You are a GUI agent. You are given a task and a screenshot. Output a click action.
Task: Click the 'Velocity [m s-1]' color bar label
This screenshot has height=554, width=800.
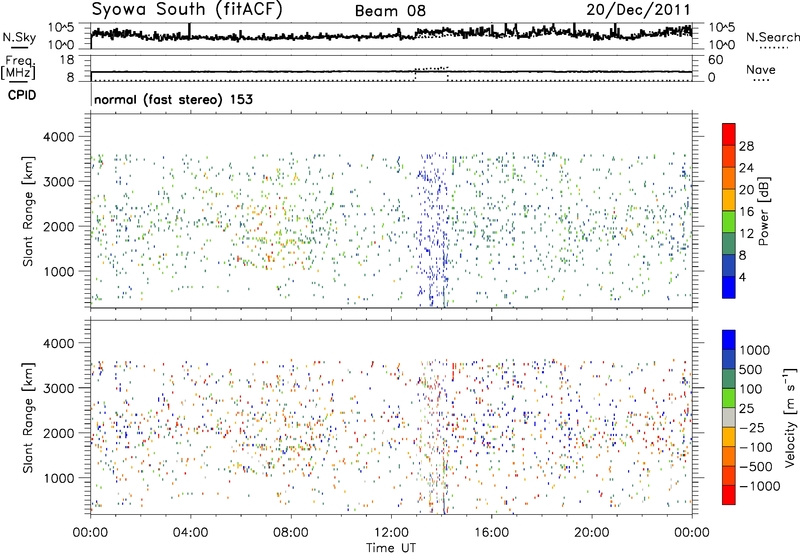(790, 417)
